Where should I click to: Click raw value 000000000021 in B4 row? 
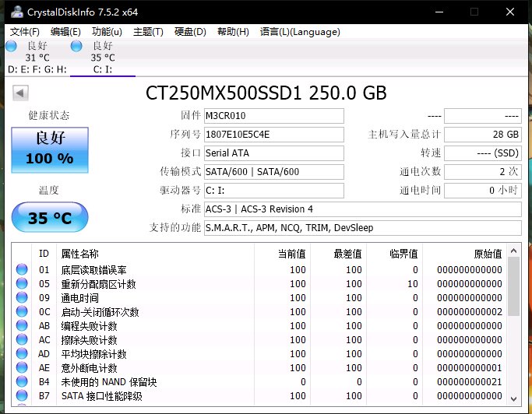click(470, 382)
